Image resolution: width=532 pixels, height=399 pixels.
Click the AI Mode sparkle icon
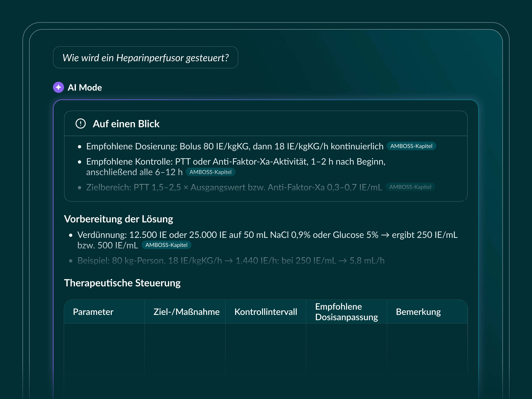click(x=58, y=87)
